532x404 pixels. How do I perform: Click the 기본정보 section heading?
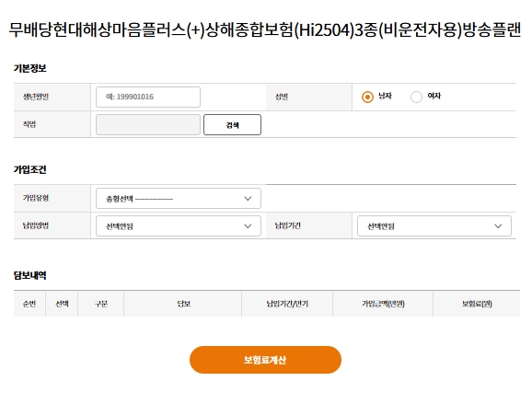pos(29,68)
